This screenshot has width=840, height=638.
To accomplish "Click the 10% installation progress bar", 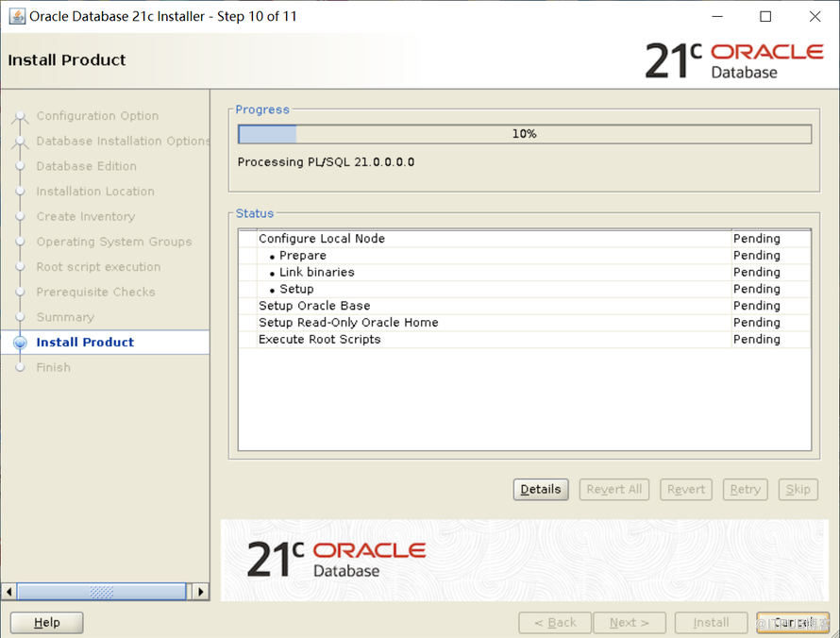I will point(525,134).
